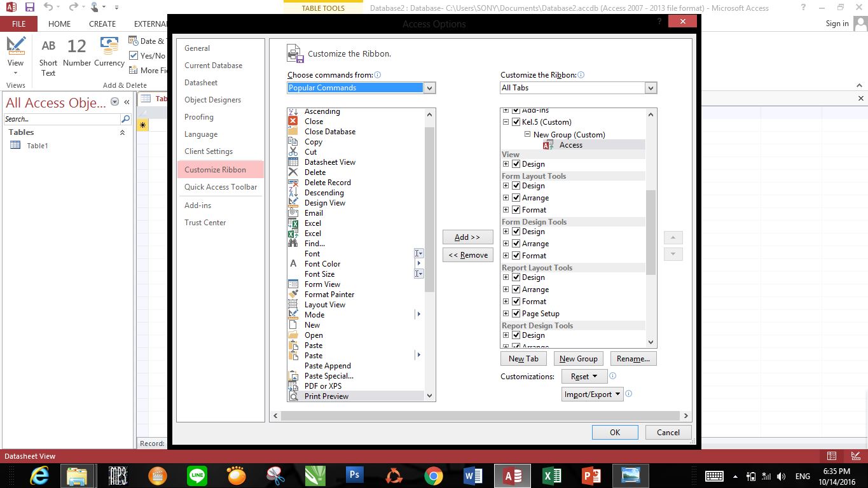Open the Choose commands from dropdown

pyautogui.click(x=430, y=88)
